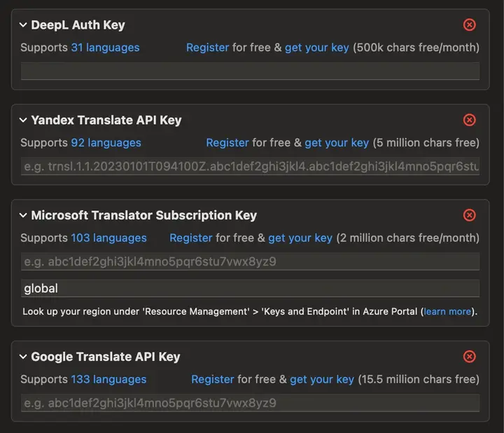Remove the Yandex Translate API Key section

click(x=469, y=120)
